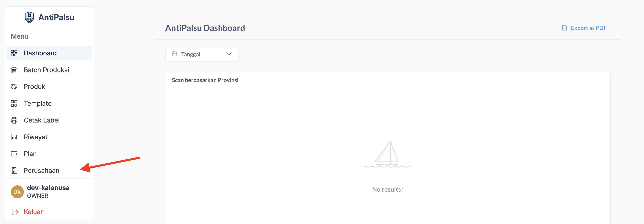The image size is (644, 224).
Task: Click the Template QR code icon
Action: 14,104
